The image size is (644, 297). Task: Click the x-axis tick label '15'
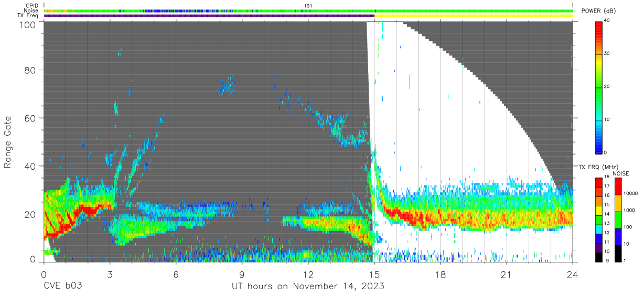tap(374, 274)
